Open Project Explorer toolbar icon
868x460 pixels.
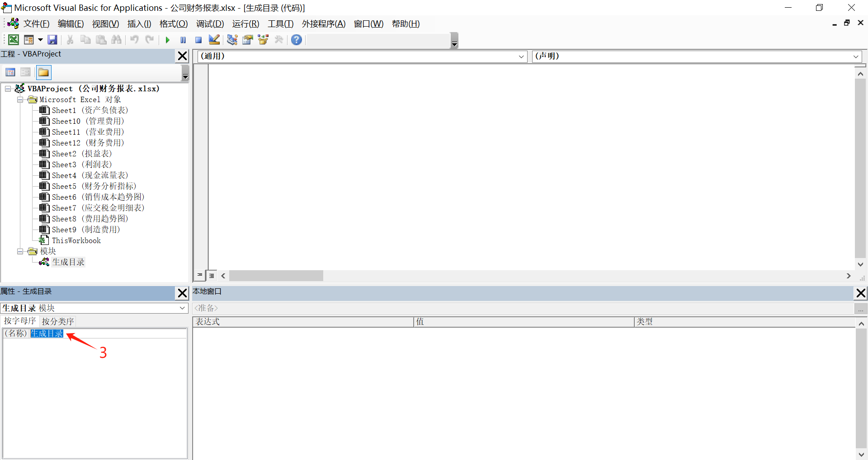[232, 40]
